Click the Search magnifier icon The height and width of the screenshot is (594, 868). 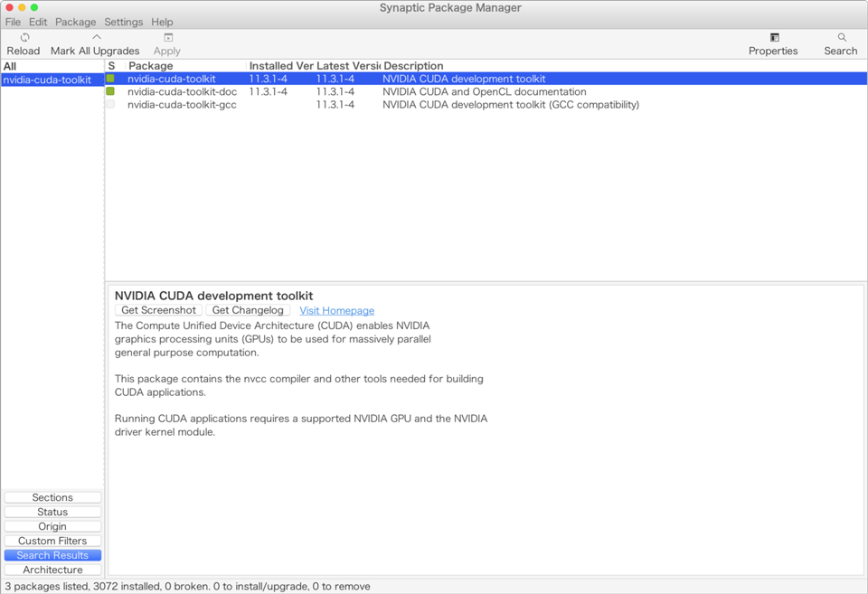point(841,38)
